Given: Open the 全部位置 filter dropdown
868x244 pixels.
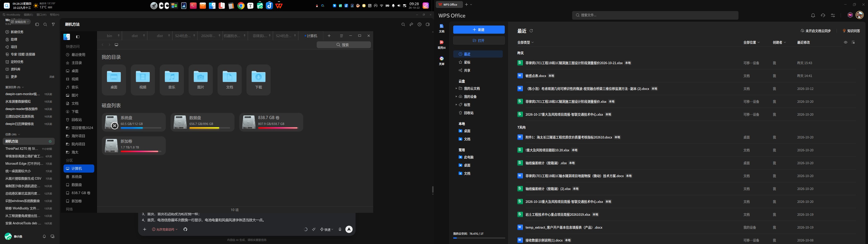Looking at the screenshot, I should pyautogui.click(x=751, y=42).
